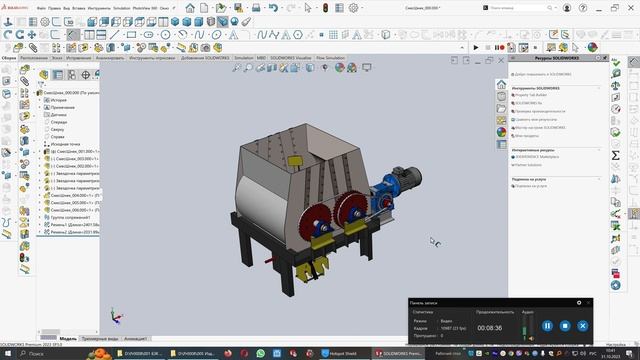Open the 'SOLIDWORKS Rx' link
Screen dimensions: 640x360
click(x=529, y=103)
